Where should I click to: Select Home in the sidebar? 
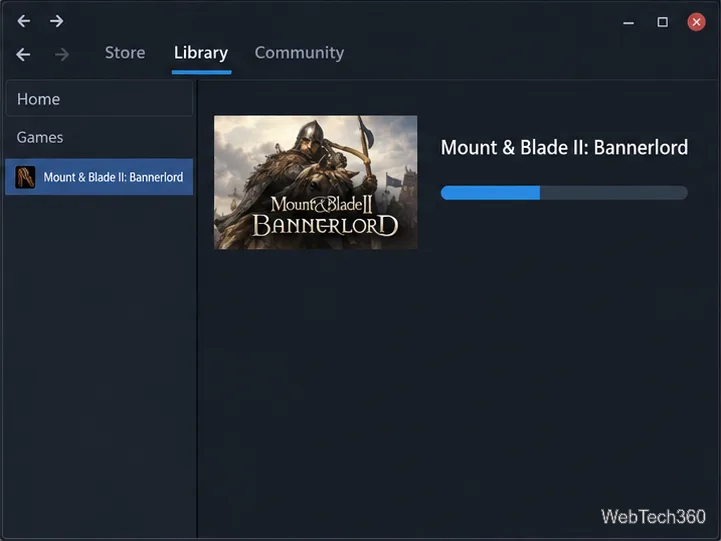99,99
